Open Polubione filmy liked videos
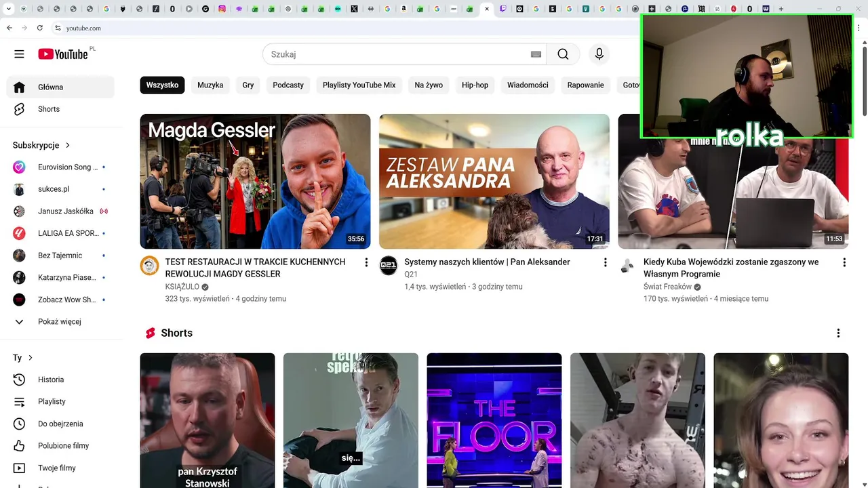Screen dimensions: 868x488 click(x=60, y=445)
